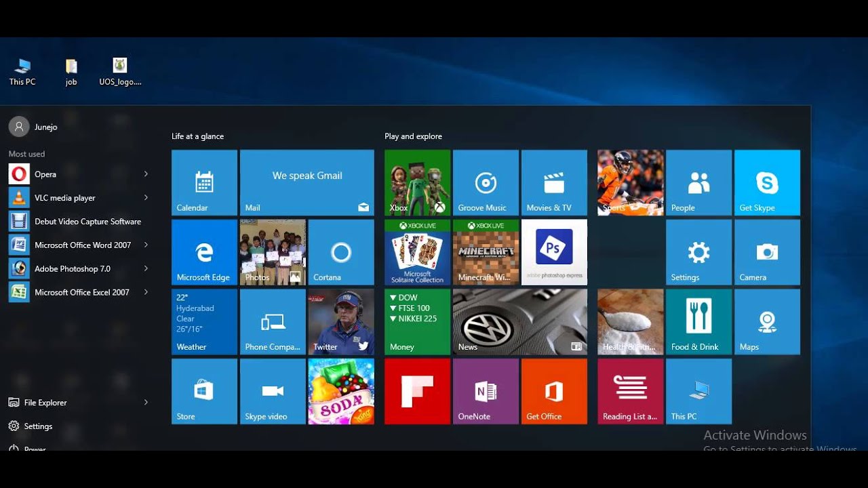
Task: Expand VLC media player jump list arrow
Action: 146,198
